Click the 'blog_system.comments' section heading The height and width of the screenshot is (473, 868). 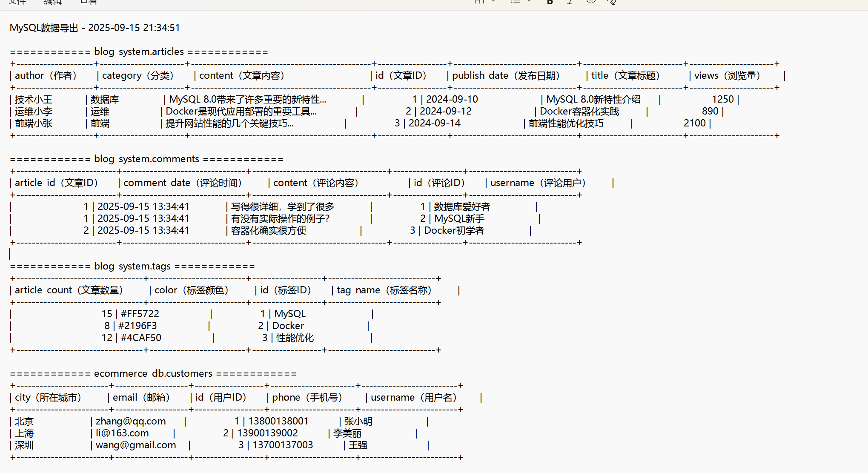(x=147, y=159)
